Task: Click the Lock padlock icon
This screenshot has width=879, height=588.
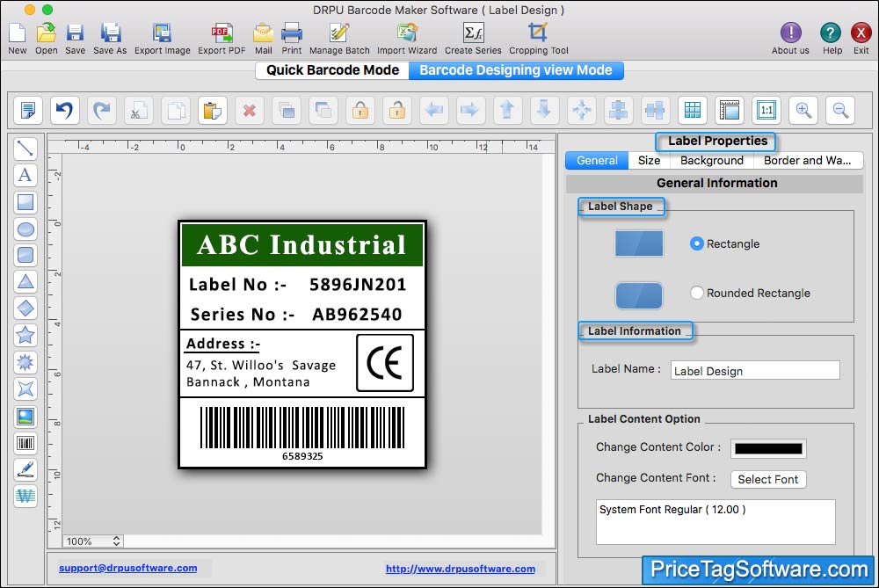Action: [x=360, y=110]
